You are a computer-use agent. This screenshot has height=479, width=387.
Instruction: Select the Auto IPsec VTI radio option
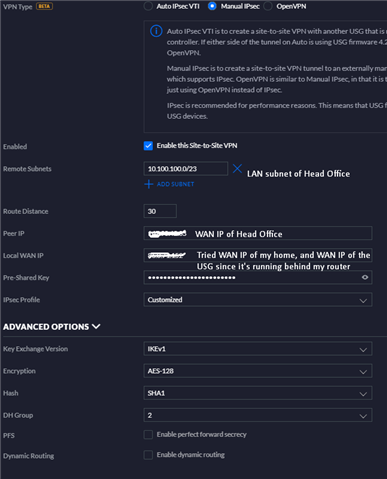pyautogui.click(x=148, y=6)
